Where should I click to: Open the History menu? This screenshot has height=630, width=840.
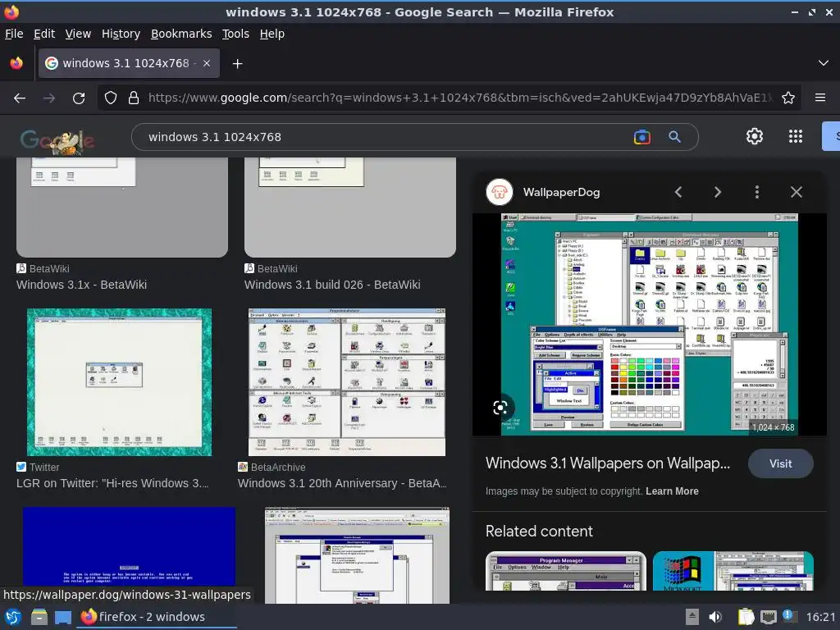tap(121, 34)
